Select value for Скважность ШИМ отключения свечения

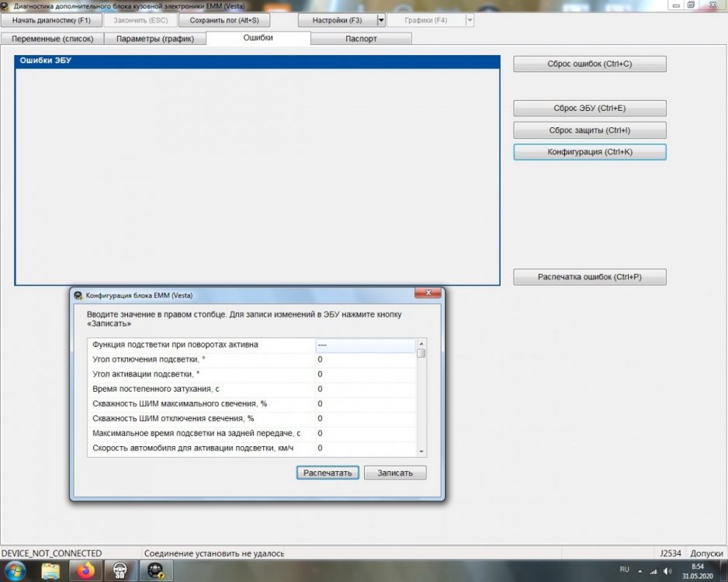point(366,418)
